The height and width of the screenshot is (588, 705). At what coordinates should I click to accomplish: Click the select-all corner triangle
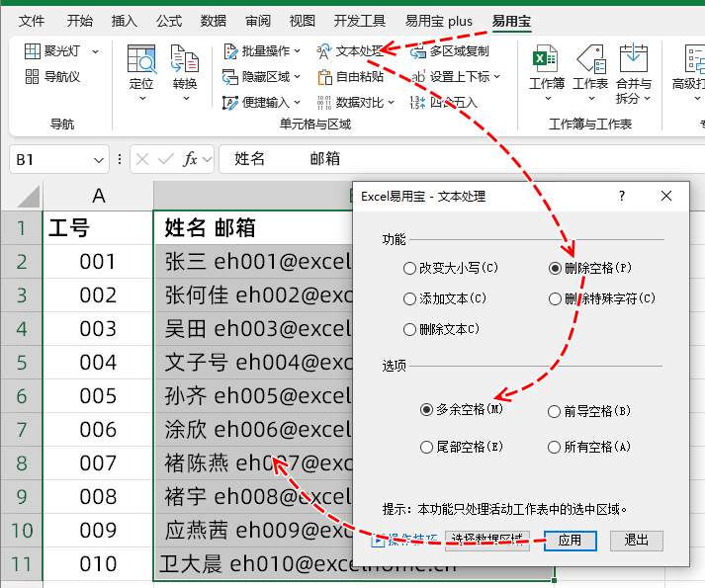pyautogui.click(x=27, y=197)
